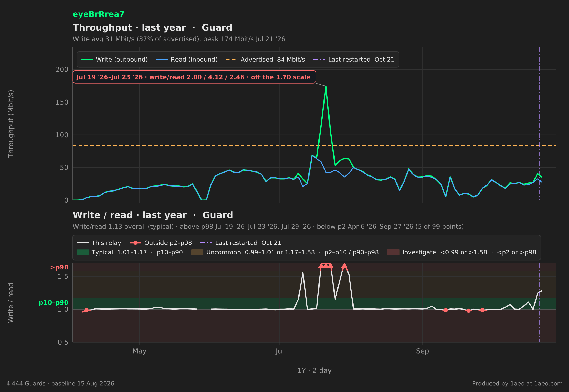
Task: Click the outlier dot in early April
Action: (86, 310)
